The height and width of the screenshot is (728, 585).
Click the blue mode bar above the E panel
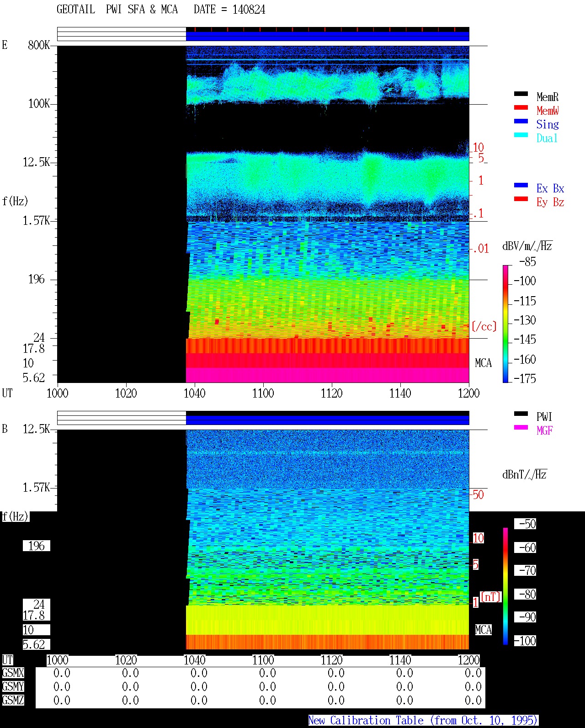tap(327, 36)
